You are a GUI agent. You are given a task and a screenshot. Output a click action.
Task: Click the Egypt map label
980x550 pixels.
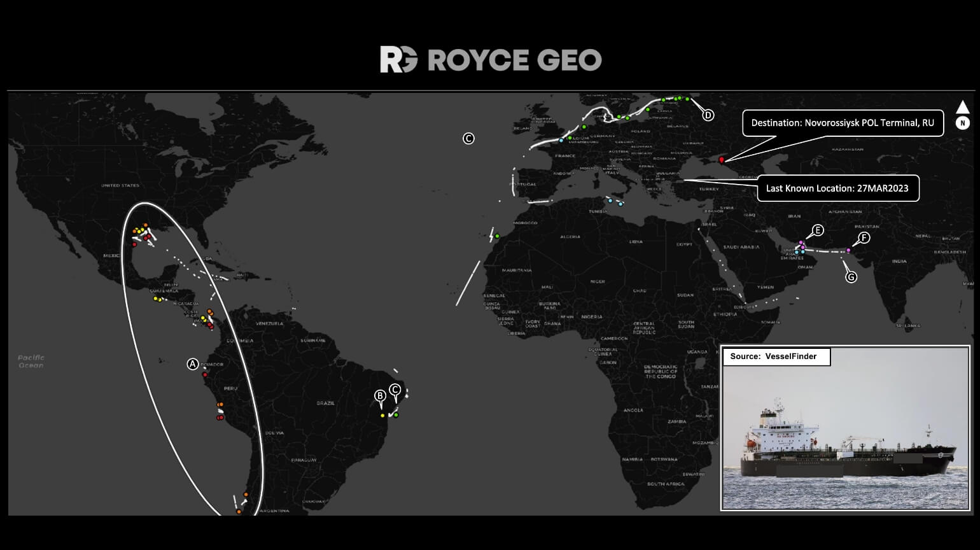click(683, 244)
